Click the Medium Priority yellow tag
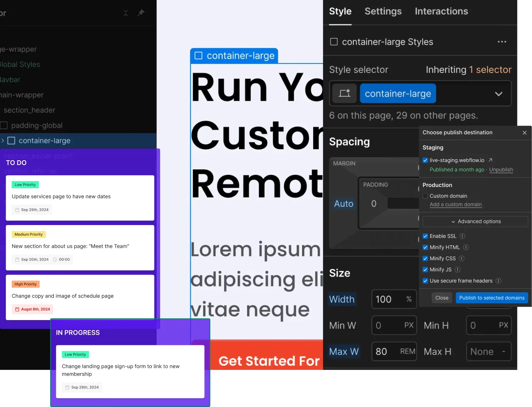Screen dimensions: 532x407 coord(29,234)
